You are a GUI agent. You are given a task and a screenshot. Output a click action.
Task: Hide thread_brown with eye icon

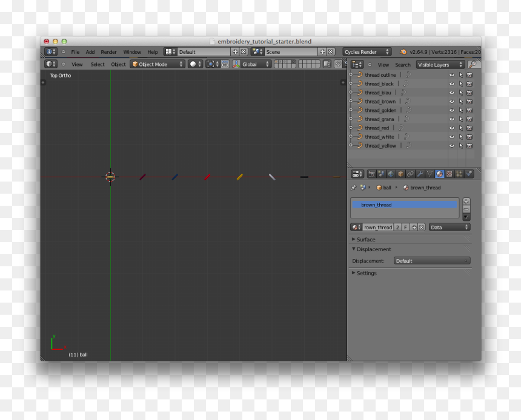(452, 102)
